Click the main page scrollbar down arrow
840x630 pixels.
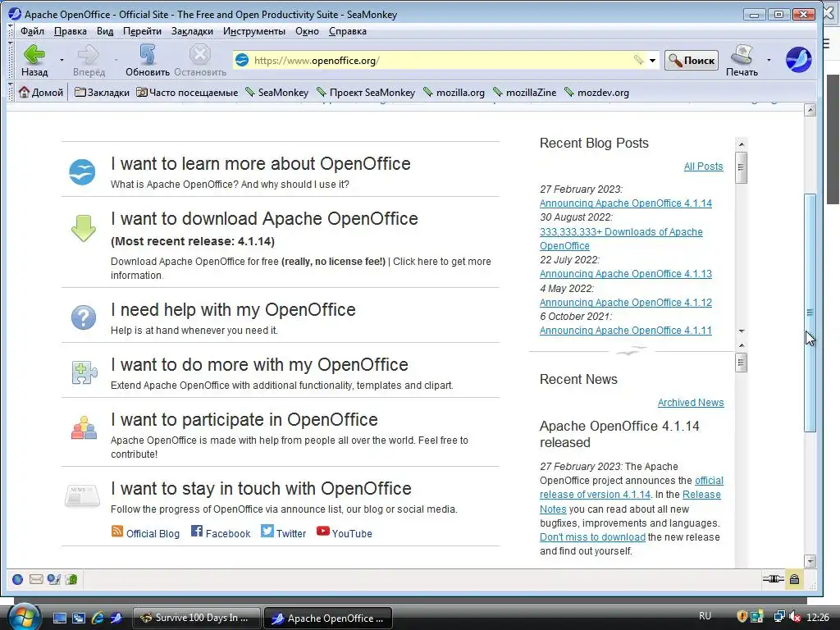(x=810, y=561)
